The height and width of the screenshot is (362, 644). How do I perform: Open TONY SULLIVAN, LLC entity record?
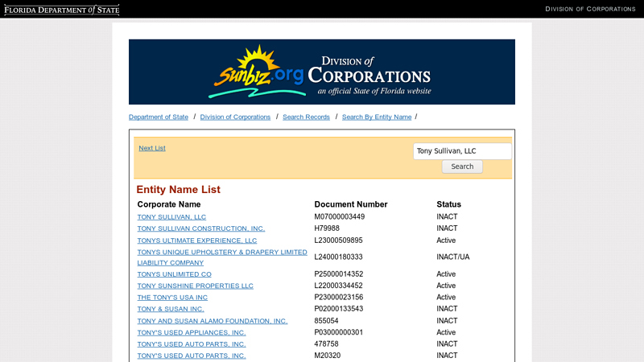pyautogui.click(x=171, y=216)
